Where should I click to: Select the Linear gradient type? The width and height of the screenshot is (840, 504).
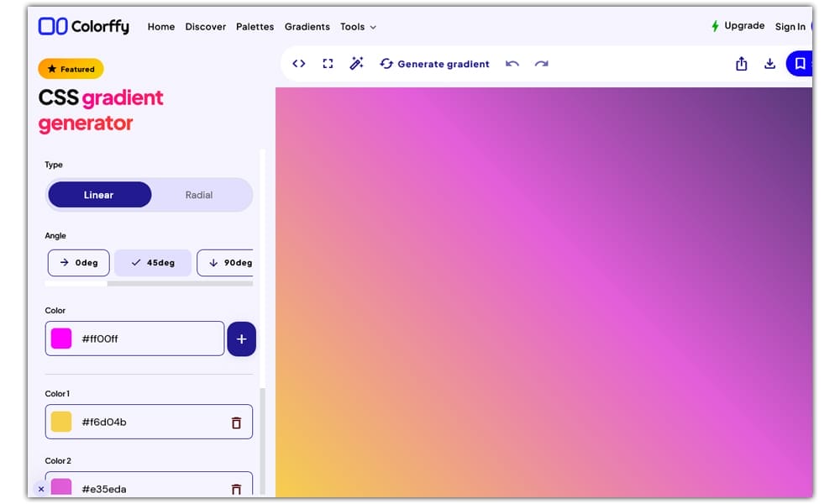99,194
